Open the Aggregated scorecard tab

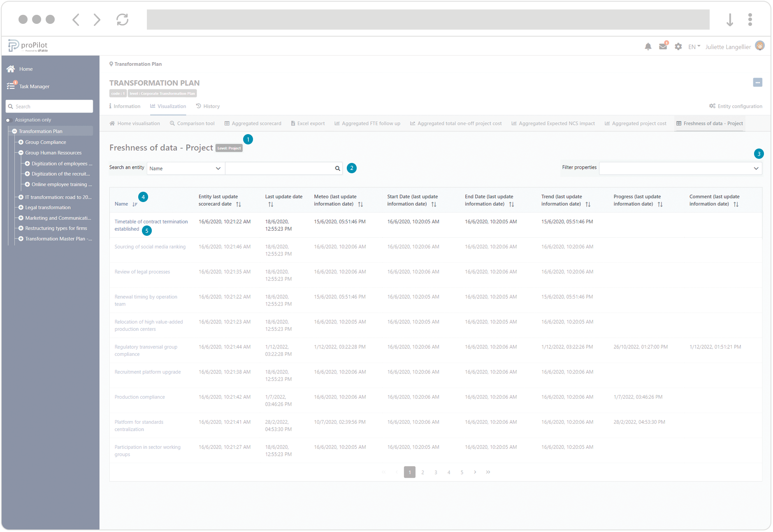click(x=253, y=123)
